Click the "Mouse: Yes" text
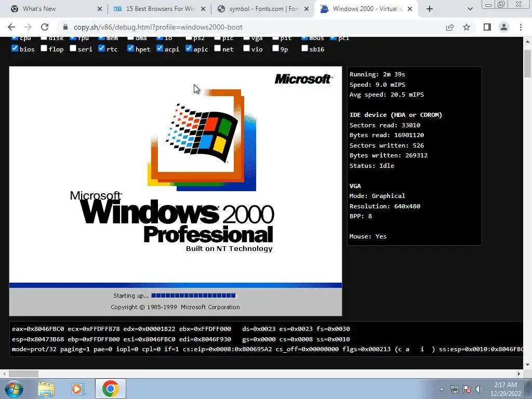This screenshot has height=399, width=532. coord(368,236)
